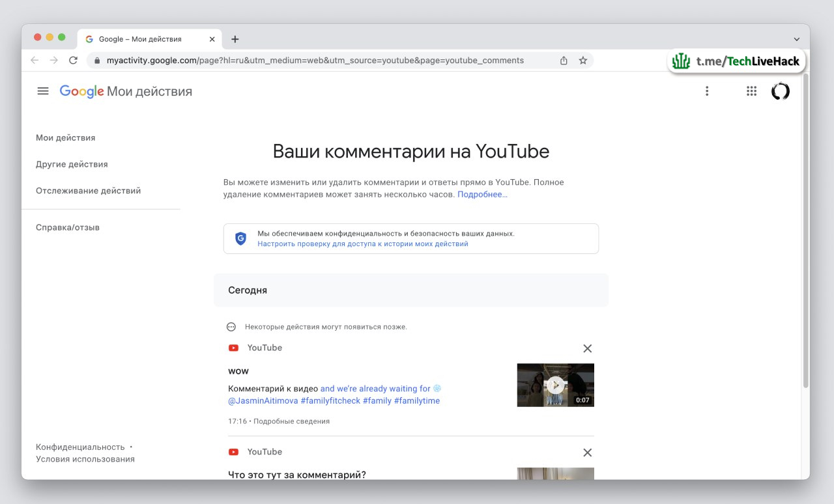Click Настроить проверку для доступа link
834x504 pixels.
coord(363,244)
